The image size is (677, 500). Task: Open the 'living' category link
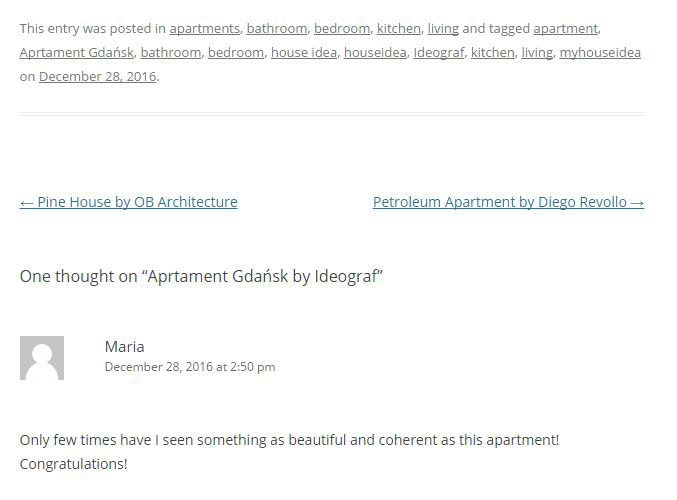click(443, 28)
